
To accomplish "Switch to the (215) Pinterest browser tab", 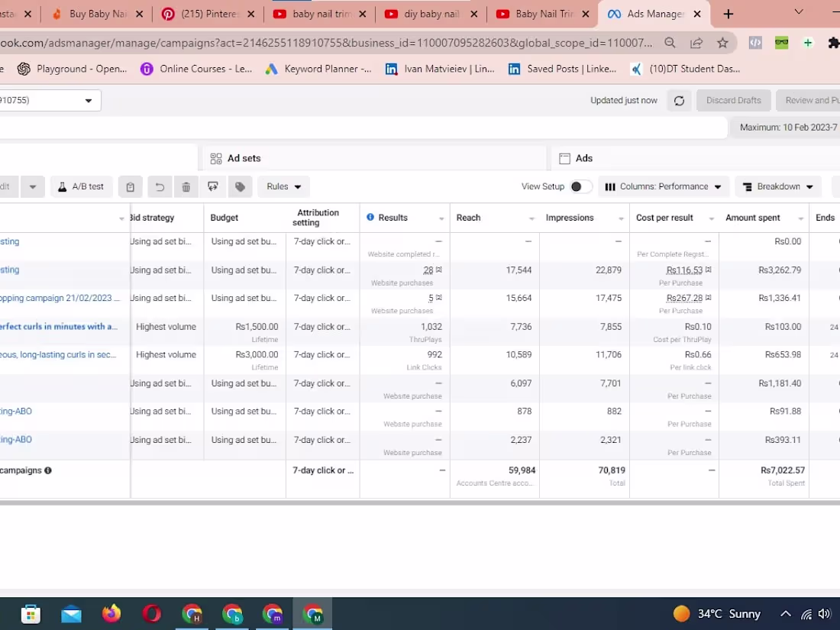I will pos(208,14).
